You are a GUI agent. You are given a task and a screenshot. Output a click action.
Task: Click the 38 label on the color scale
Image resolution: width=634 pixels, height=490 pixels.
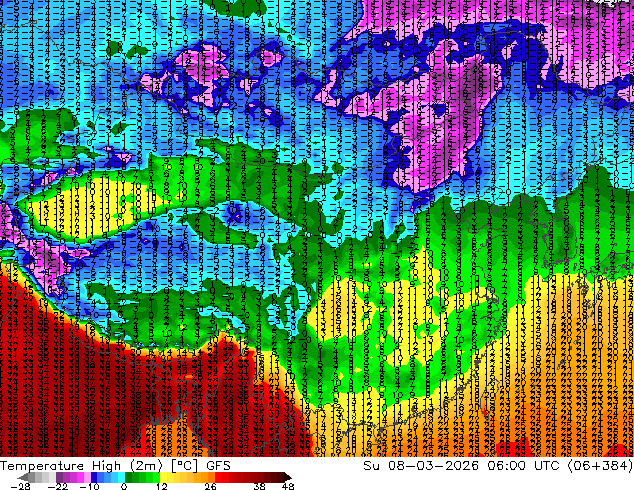click(260, 486)
